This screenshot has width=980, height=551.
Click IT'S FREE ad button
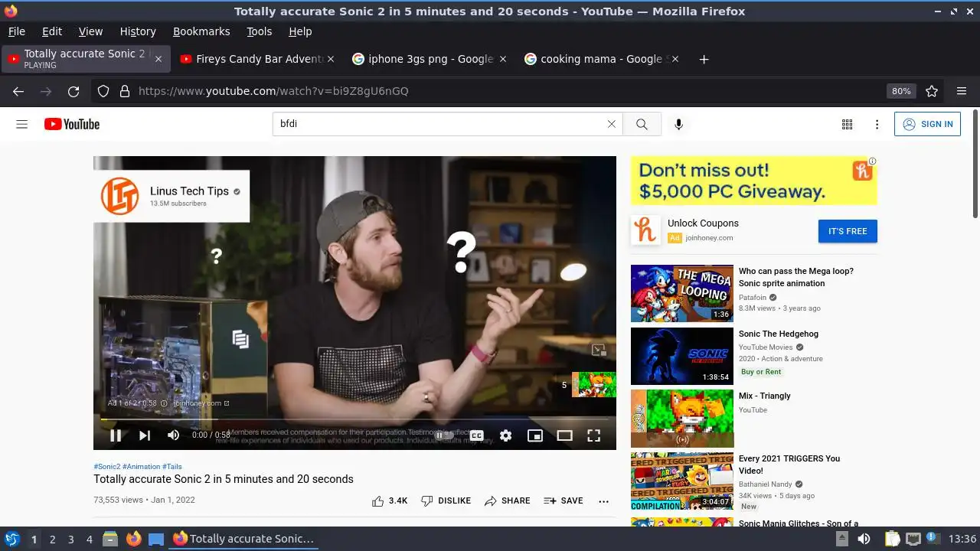(848, 231)
